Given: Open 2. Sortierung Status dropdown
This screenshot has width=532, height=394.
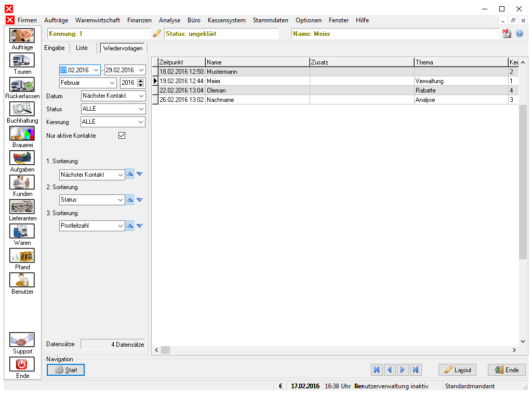Looking at the screenshot, I should 121,200.
